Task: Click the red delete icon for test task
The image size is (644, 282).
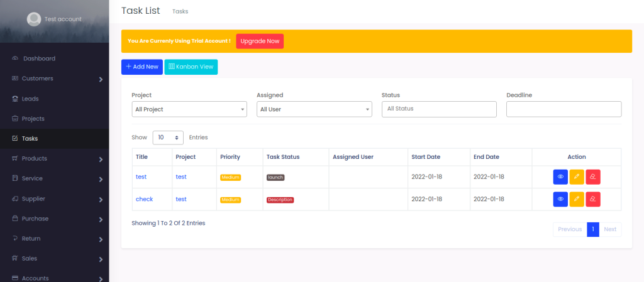Action: (x=593, y=177)
